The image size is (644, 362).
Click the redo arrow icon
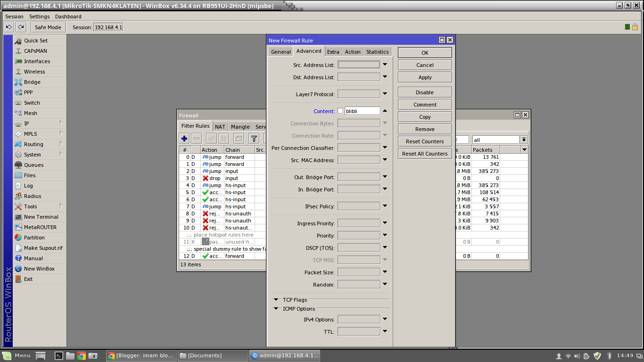[21, 27]
